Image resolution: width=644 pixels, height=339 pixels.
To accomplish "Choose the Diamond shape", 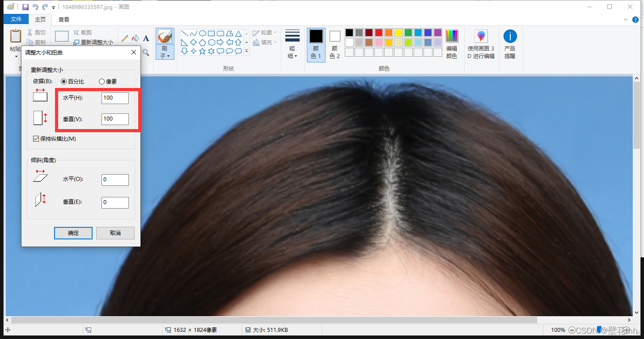I will tap(193, 42).
